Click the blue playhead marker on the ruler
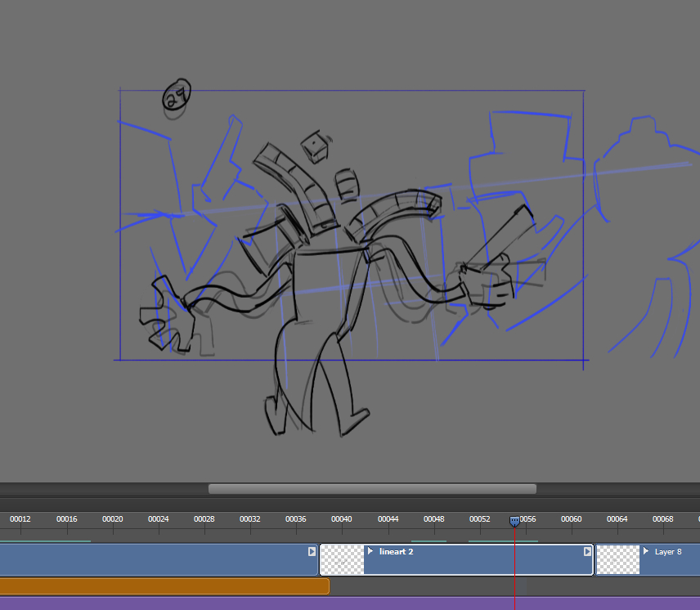The image size is (700, 610). pos(514,521)
